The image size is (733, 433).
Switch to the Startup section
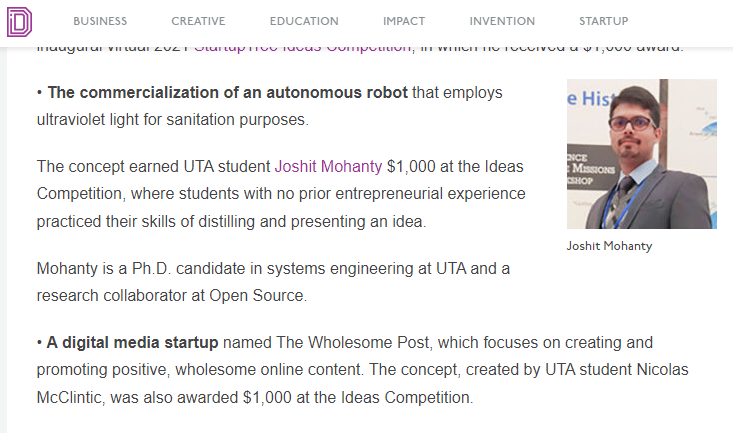click(604, 21)
